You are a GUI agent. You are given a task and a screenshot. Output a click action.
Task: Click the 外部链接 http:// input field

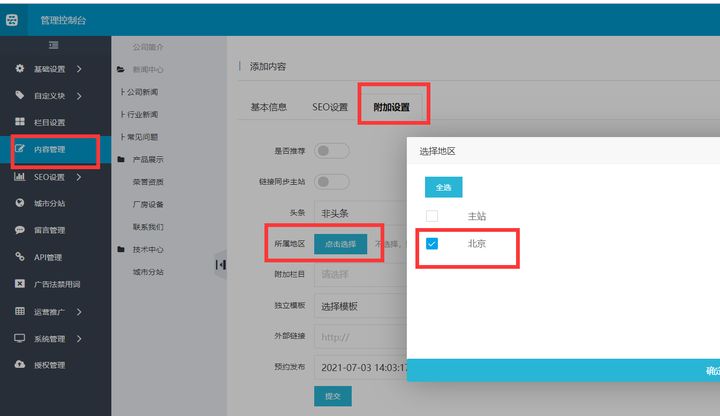360,337
